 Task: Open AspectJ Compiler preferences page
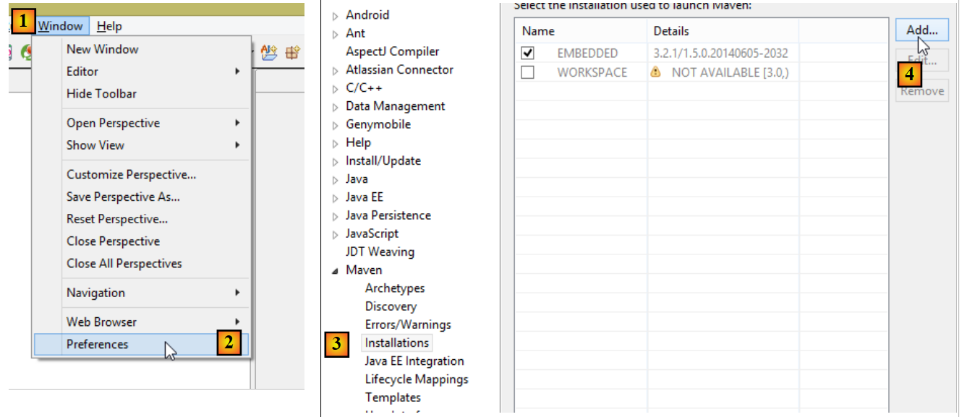(x=392, y=51)
